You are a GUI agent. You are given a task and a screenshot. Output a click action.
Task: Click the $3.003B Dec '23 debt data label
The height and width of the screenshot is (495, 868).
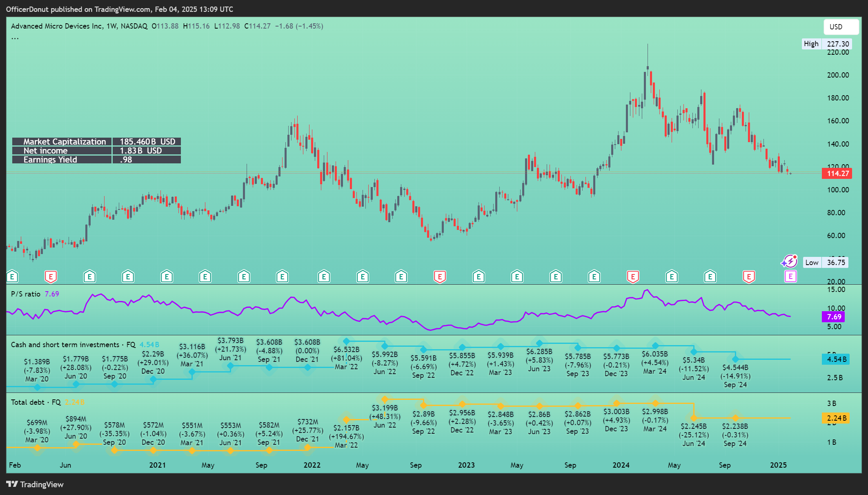617,420
